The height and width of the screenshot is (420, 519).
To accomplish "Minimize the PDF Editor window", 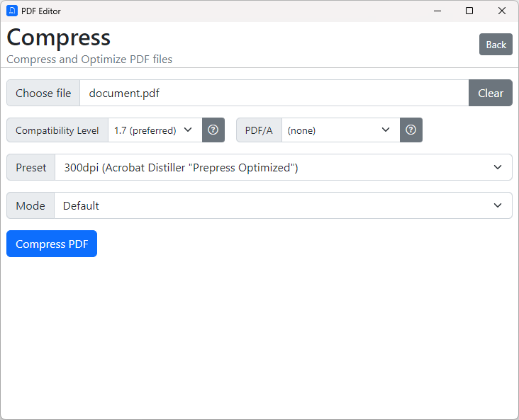I will coord(437,11).
